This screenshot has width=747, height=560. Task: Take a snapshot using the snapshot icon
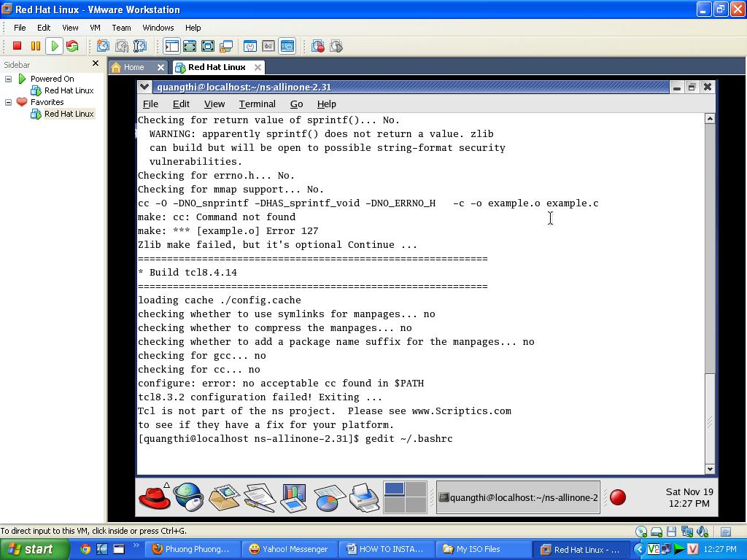click(x=104, y=46)
